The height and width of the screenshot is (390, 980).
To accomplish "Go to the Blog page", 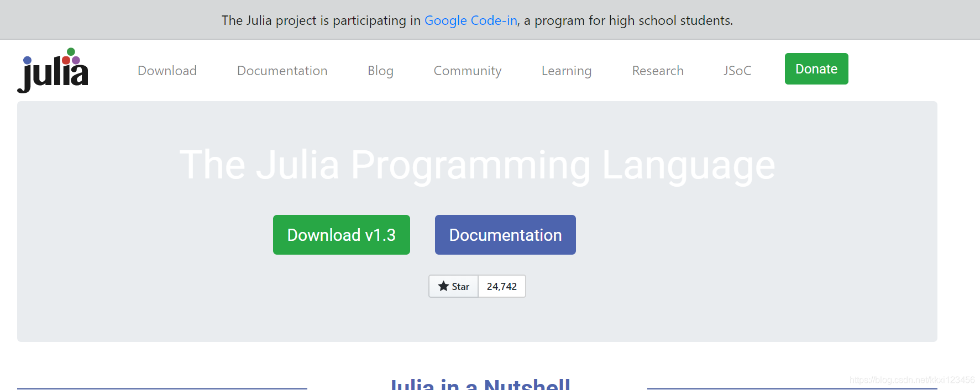I will click(380, 71).
